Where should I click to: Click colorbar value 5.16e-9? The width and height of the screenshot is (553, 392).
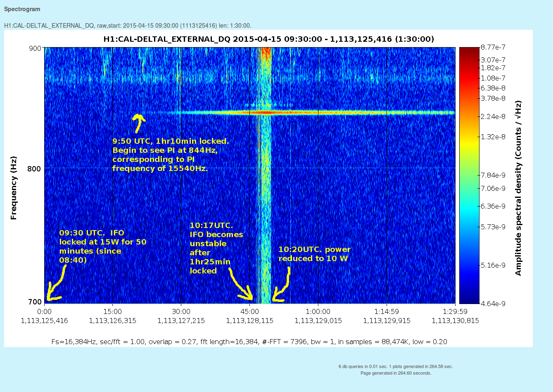tap(493, 265)
